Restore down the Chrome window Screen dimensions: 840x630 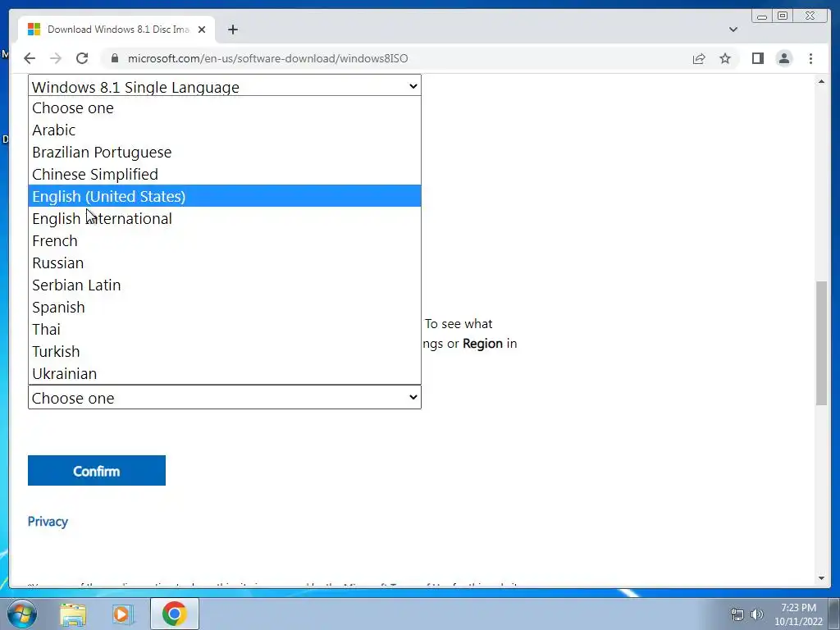point(782,16)
